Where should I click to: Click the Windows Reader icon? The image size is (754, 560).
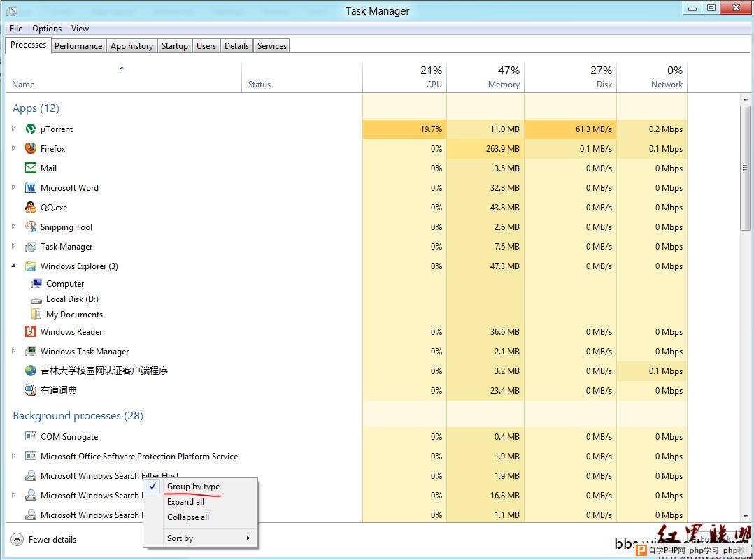(x=31, y=332)
